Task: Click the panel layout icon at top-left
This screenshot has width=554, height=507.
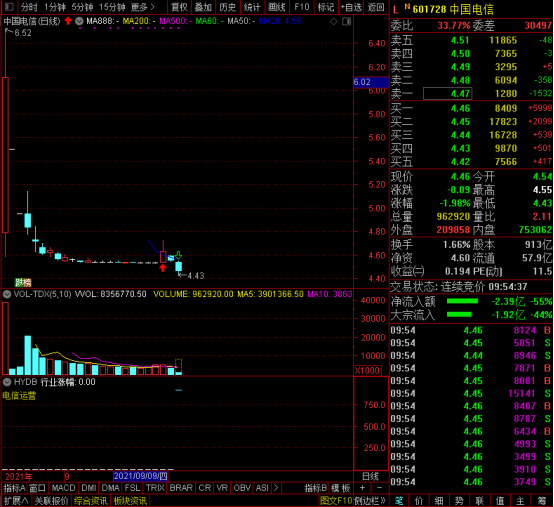Action: click(9, 7)
